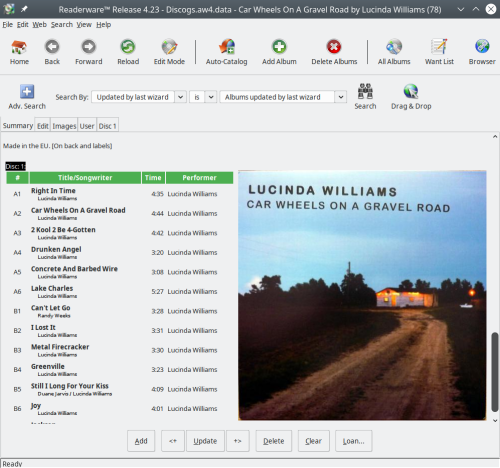
Task: Activate Drag & Drop
Action: [x=411, y=97]
